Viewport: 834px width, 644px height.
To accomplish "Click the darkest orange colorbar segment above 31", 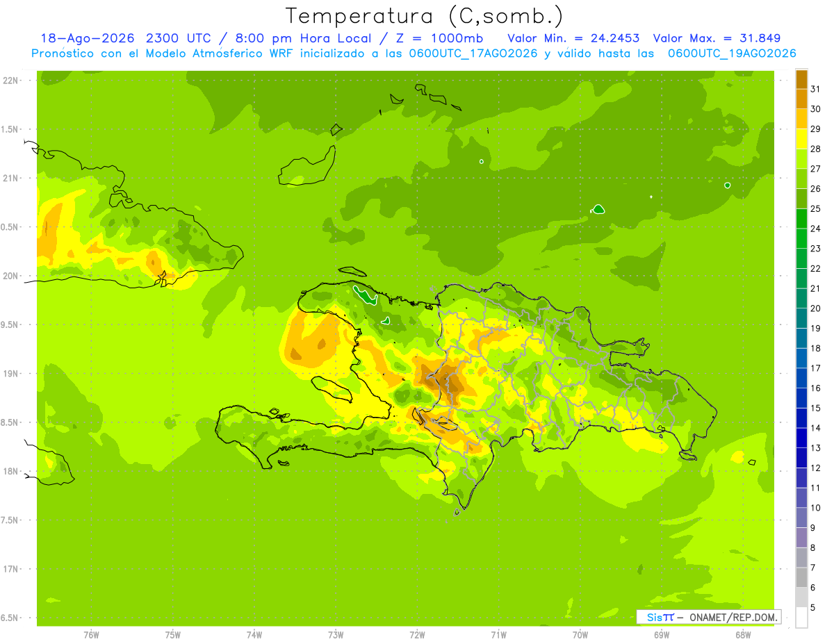I will [x=801, y=79].
